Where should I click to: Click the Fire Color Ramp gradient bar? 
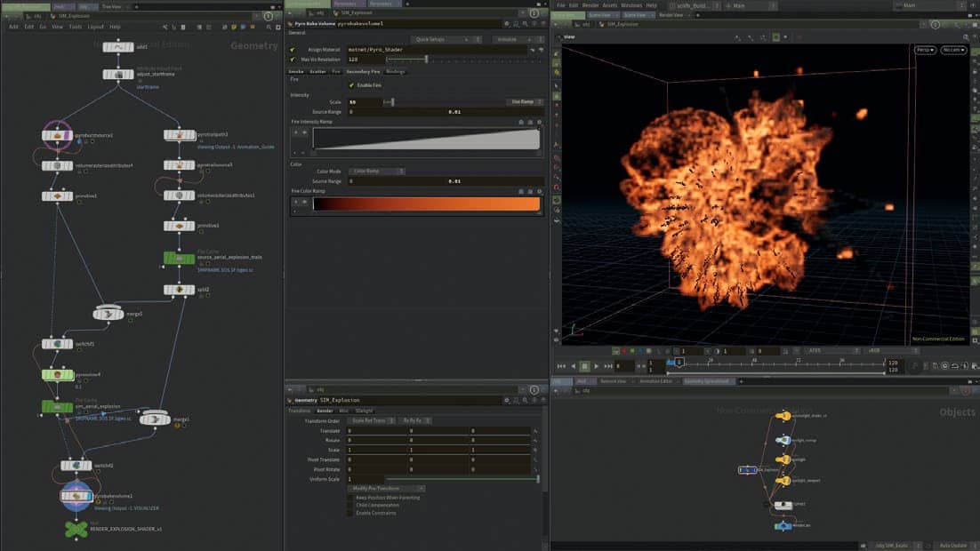pyautogui.click(x=427, y=204)
